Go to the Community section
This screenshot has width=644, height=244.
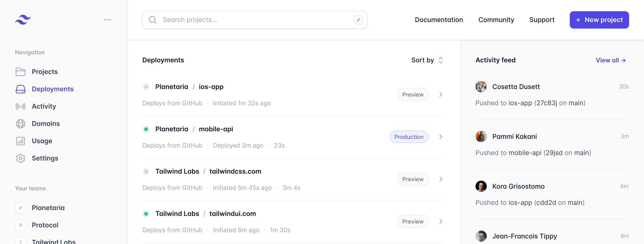[x=496, y=20]
